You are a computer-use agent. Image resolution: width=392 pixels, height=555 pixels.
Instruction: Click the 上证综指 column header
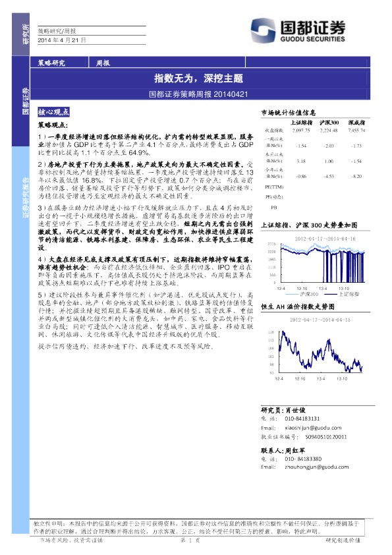(302, 123)
